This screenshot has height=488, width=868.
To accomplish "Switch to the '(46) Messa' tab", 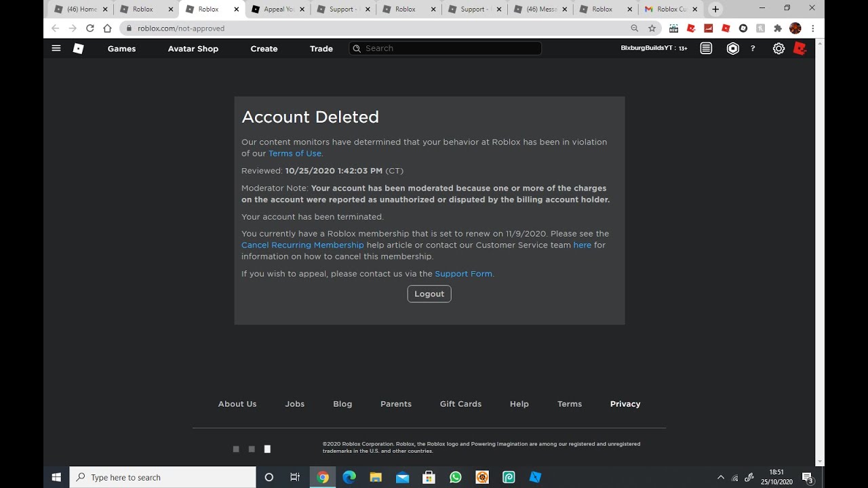I will coord(540,9).
